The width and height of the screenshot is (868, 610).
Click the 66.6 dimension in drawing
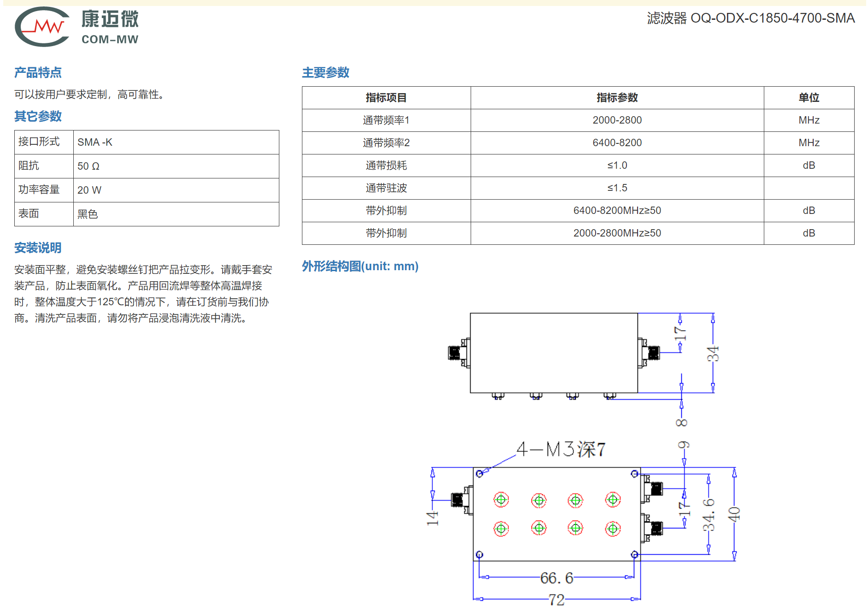point(556,578)
